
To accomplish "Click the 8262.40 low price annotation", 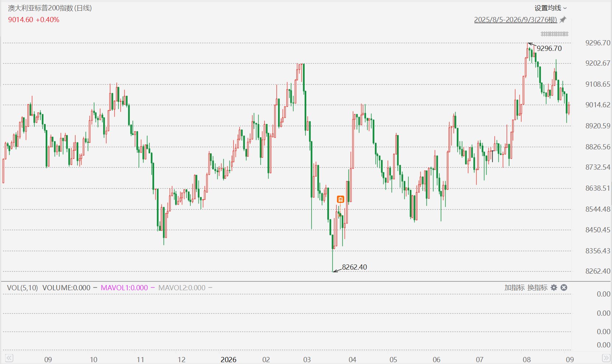I will pyautogui.click(x=354, y=267).
